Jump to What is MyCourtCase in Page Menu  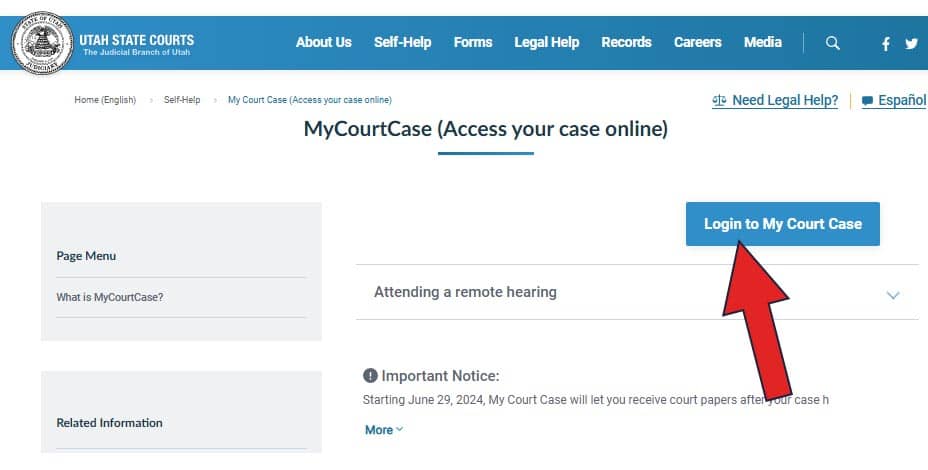point(109,297)
